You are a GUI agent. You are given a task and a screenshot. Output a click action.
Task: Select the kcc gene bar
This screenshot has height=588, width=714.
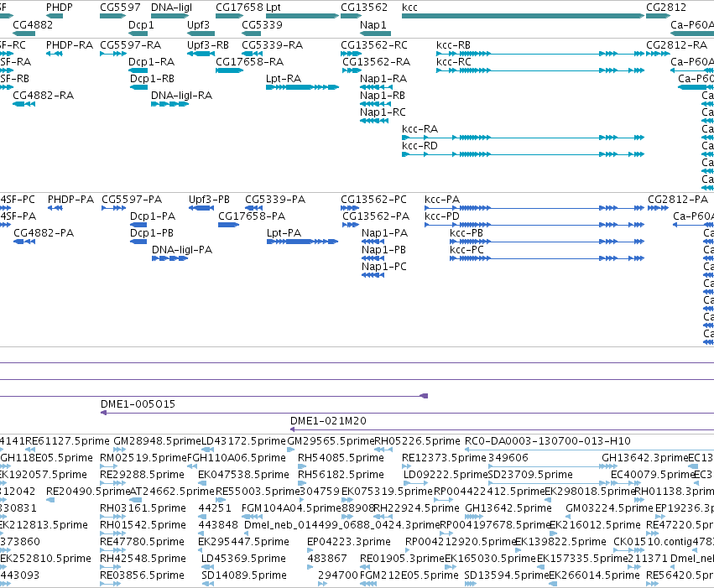coord(523,16)
